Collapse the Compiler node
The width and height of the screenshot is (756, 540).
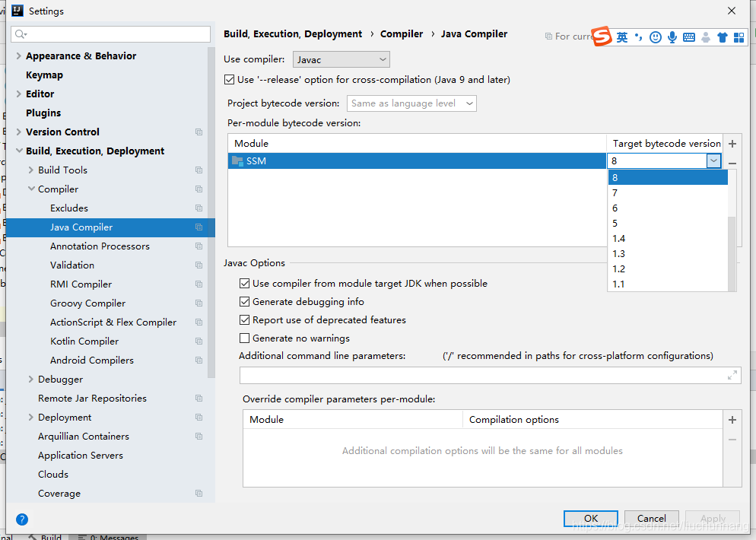pos(31,189)
